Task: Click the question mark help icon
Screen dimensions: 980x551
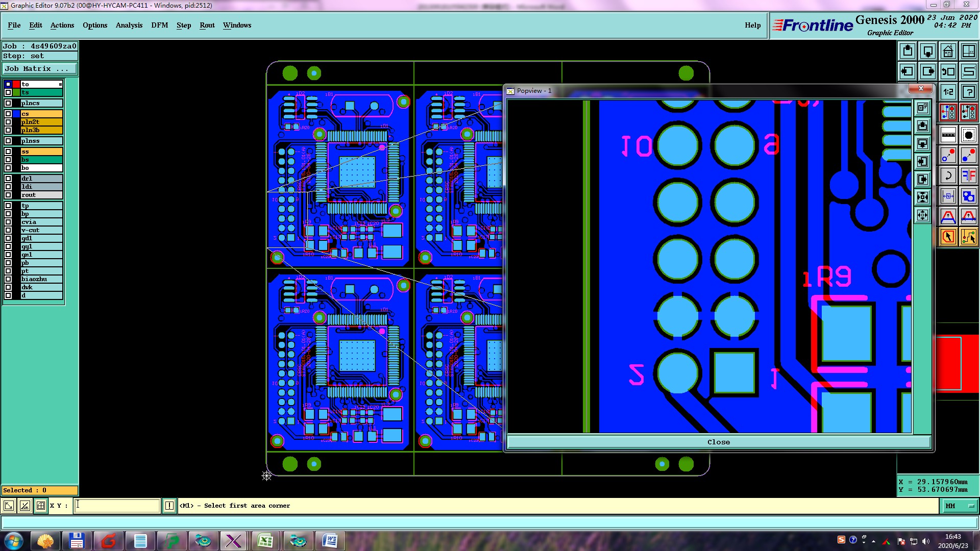Action: tap(968, 92)
